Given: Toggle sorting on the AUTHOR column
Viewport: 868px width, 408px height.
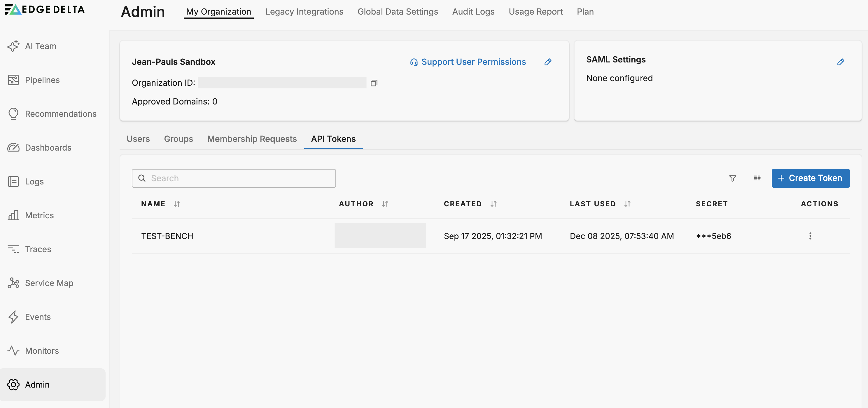Looking at the screenshot, I should [x=385, y=204].
